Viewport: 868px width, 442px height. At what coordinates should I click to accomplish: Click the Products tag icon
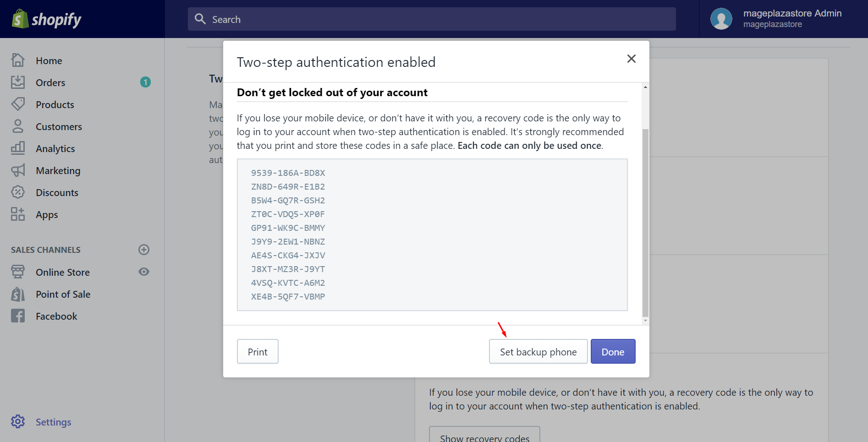click(18, 104)
